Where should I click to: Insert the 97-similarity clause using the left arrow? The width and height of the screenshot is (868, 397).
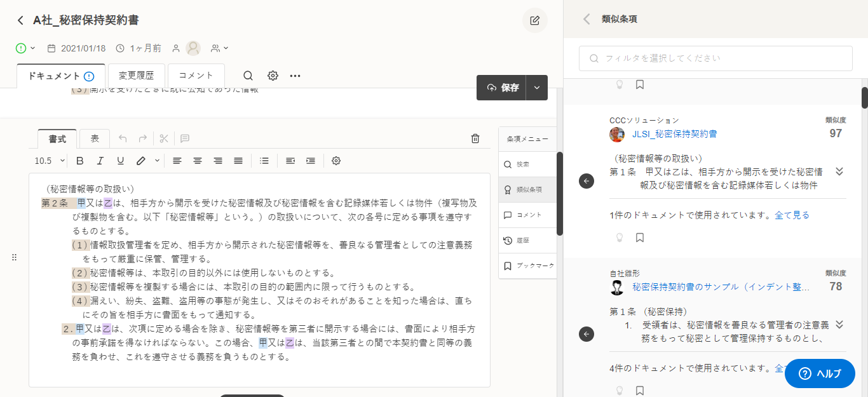coord(586,181)
